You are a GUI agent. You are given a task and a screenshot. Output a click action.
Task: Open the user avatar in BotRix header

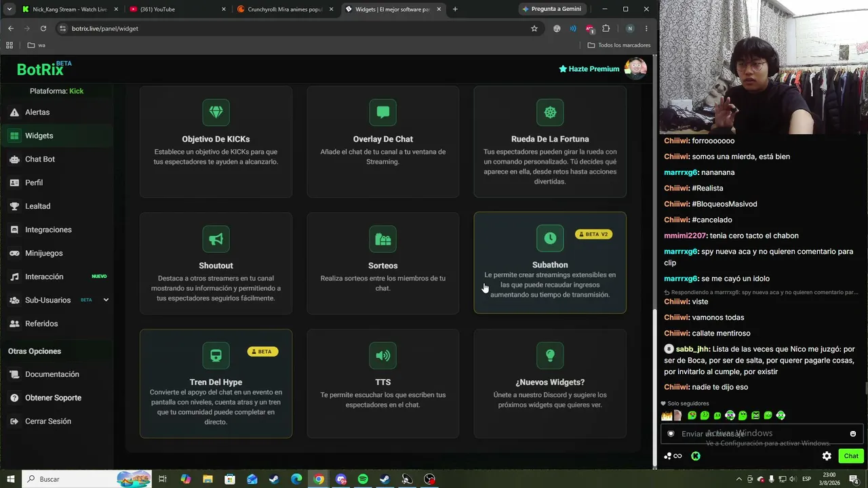[x=635, y=68]
